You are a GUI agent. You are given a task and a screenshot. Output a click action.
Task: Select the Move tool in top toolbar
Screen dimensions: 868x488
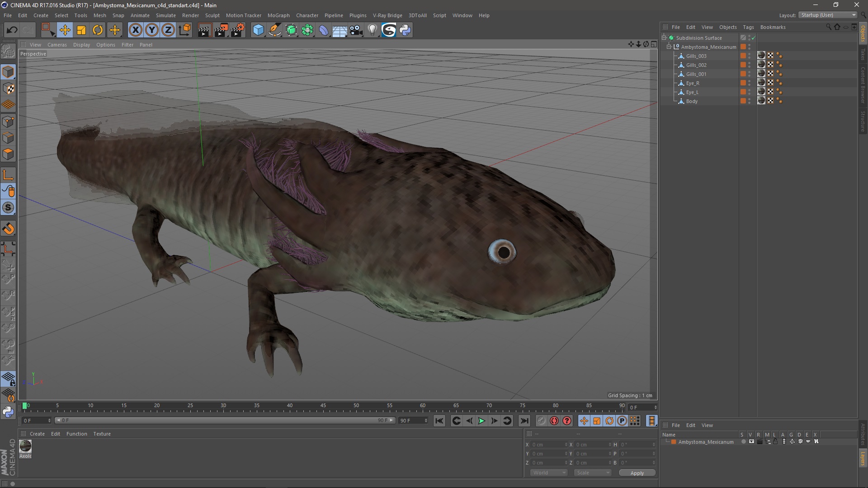(65, 30)
